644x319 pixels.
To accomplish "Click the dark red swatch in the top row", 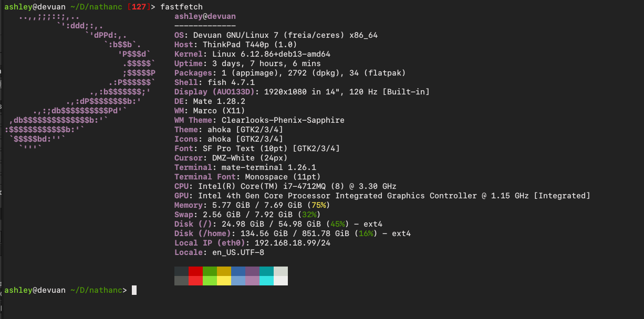I will [195, 271].
